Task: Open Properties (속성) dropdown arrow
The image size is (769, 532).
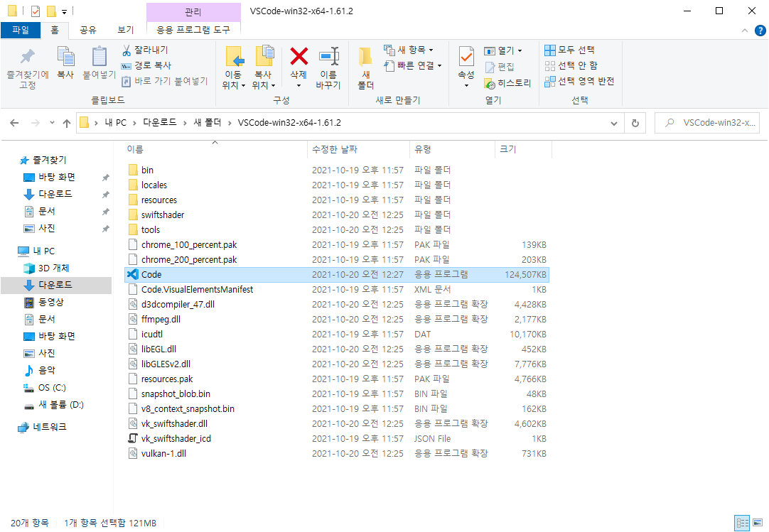Action: (x=466, y=86)
